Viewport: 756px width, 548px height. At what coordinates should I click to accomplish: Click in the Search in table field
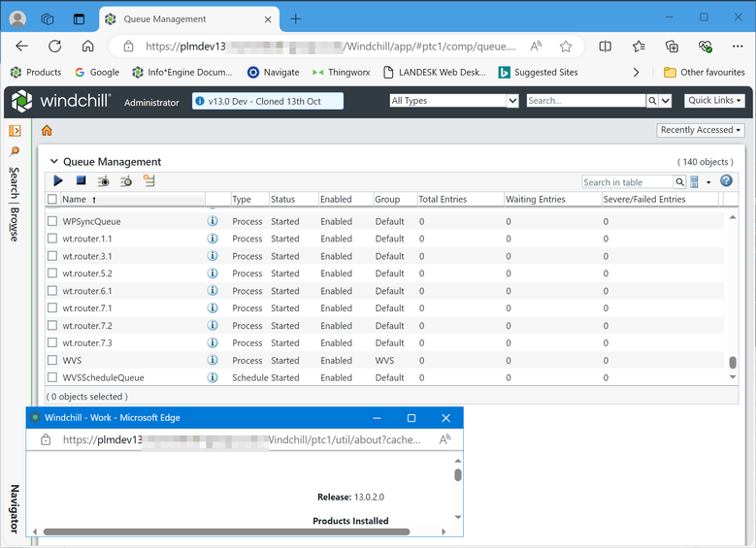pos(627,182)
